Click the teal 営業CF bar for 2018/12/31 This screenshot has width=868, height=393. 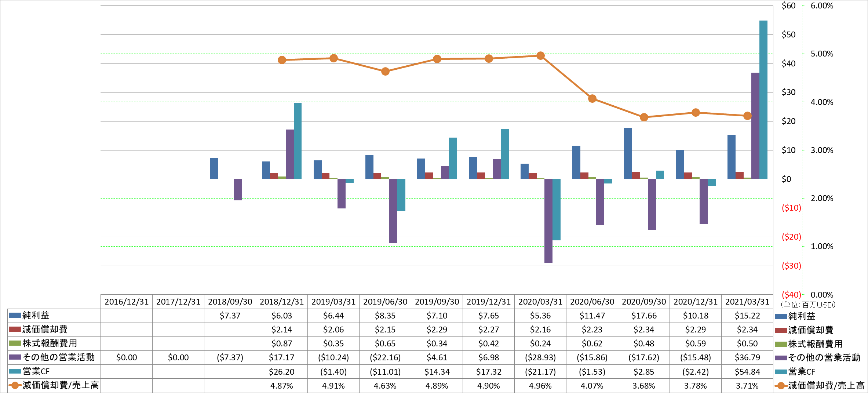(298, 141)
